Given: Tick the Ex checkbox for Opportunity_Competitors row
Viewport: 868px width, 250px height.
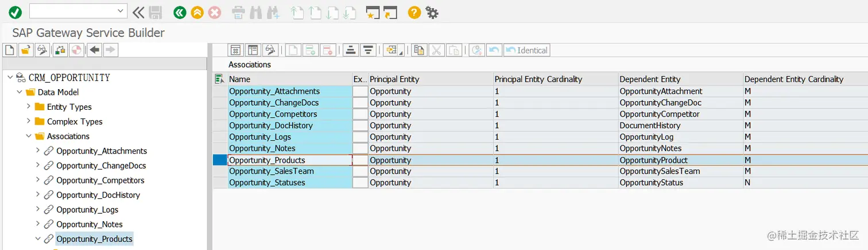Looking at the screenshot, I should (x=360, y=114).
